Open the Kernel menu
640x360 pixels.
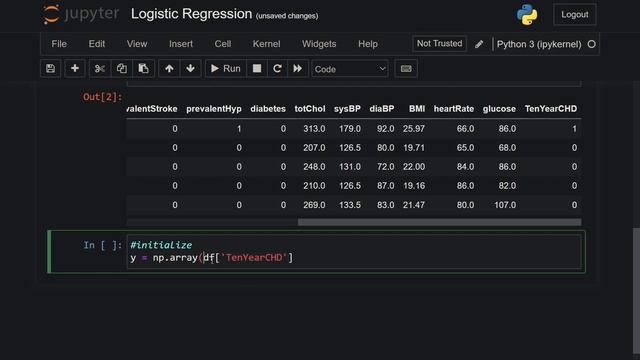(x=267, y=44)
